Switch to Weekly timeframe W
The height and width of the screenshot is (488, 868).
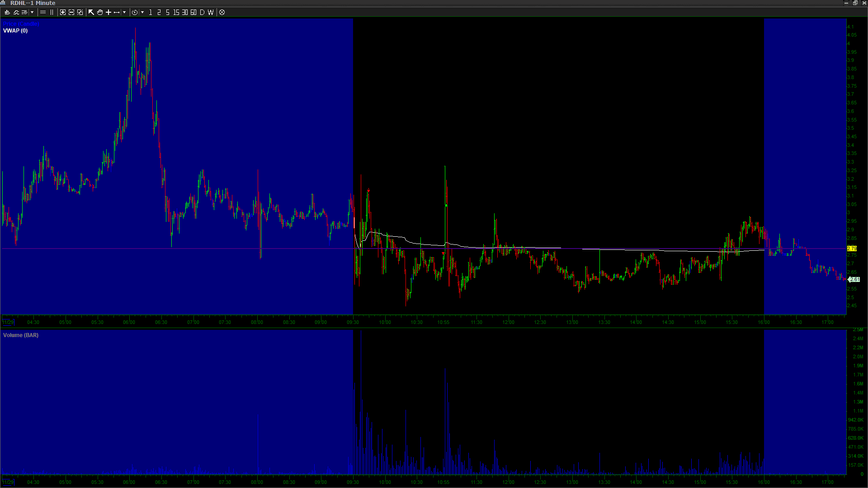[211, 12]
